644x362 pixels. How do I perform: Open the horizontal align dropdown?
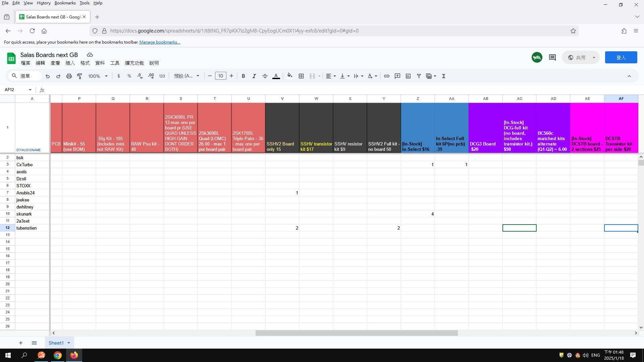click(331, 76)
